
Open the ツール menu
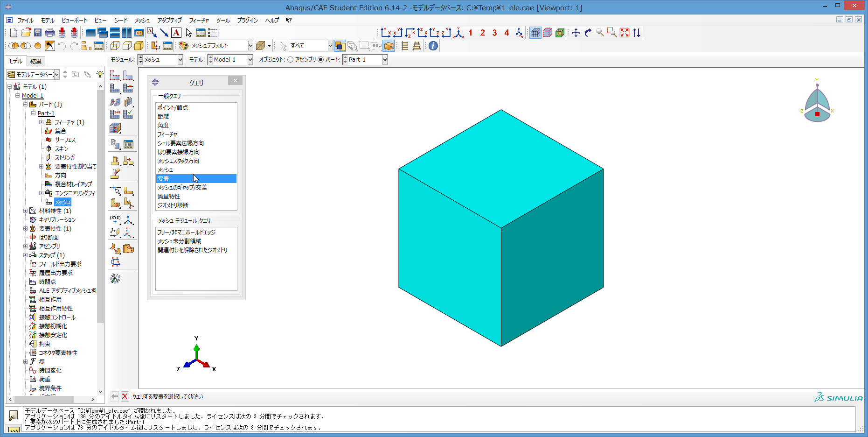pos(223,21)
